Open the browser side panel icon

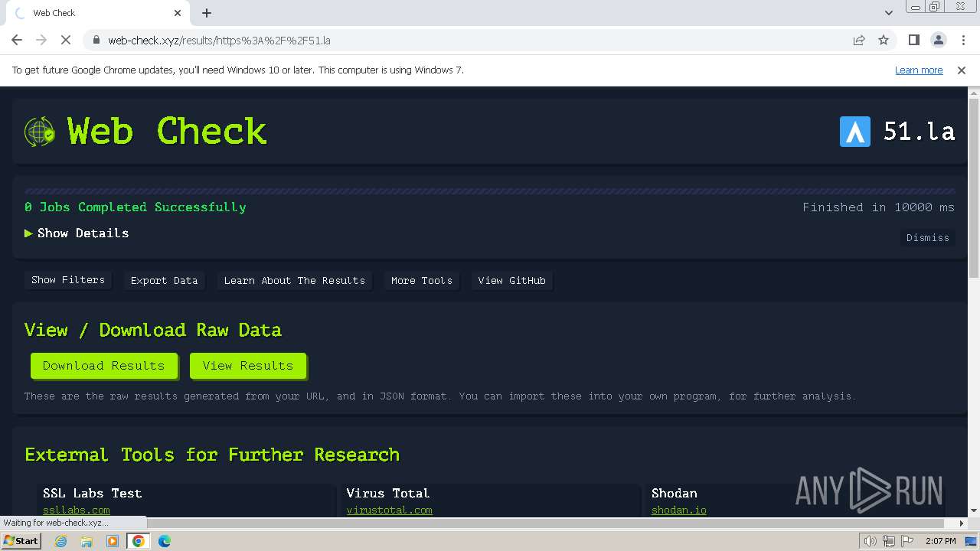(x=913, y=40)
